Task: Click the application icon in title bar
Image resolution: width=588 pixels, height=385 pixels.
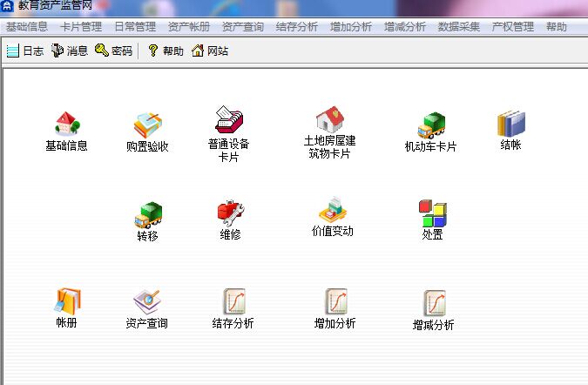Action: coord(7,5)
